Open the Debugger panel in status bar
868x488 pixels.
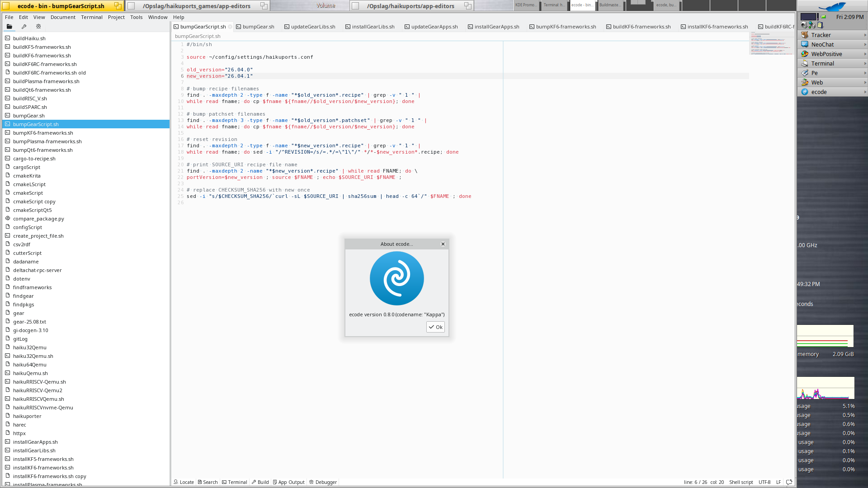tap(323, 482)
